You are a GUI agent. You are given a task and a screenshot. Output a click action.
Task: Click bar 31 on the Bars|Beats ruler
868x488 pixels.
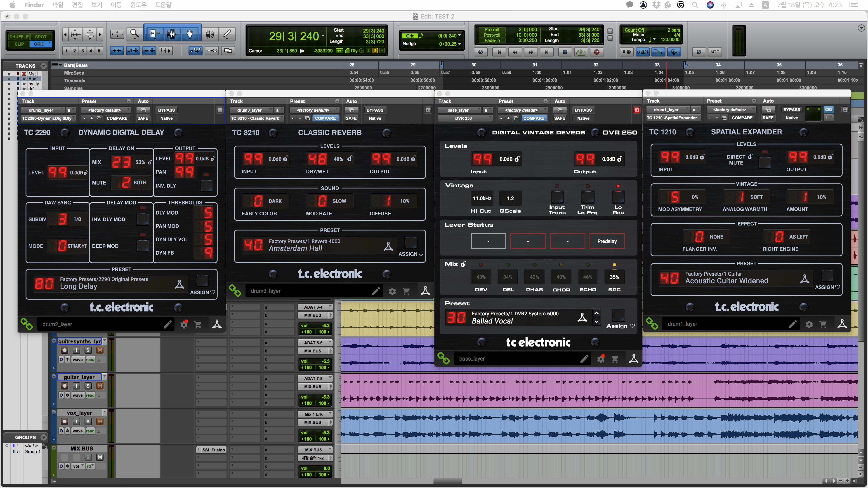tap(535, 65)
